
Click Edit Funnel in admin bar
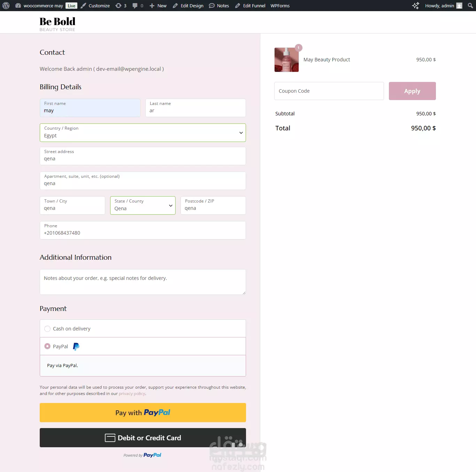click(x=250, y=6)
